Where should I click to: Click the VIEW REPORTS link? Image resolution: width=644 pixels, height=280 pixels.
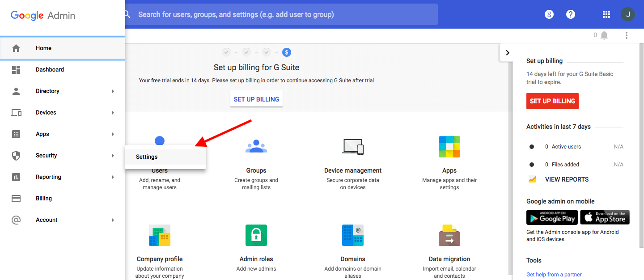pos(567,179)
